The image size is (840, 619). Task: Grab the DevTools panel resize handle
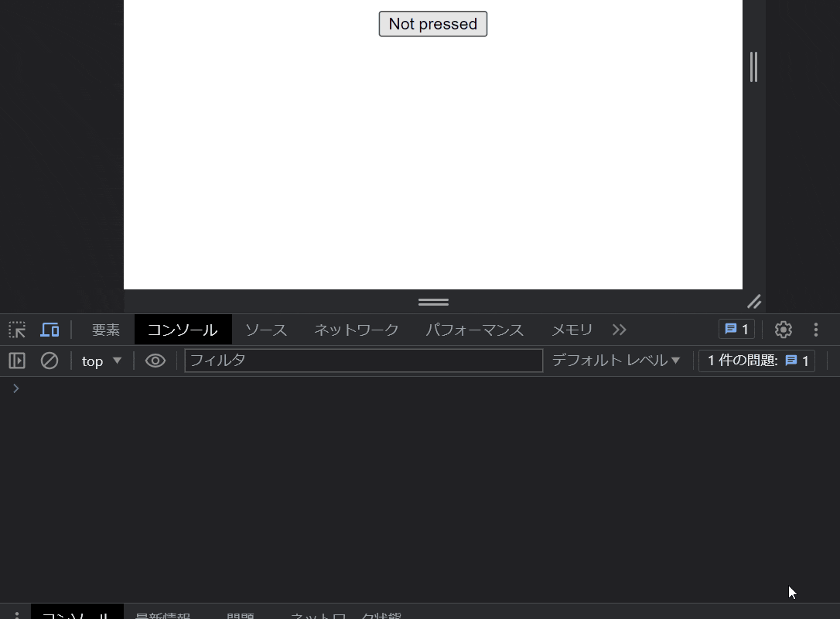pos(433,302)
